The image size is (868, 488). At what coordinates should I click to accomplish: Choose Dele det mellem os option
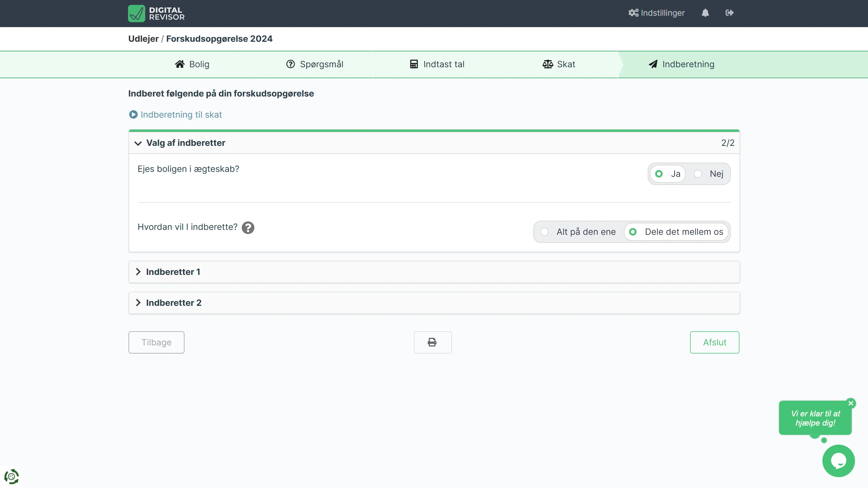tap(676, 232)
